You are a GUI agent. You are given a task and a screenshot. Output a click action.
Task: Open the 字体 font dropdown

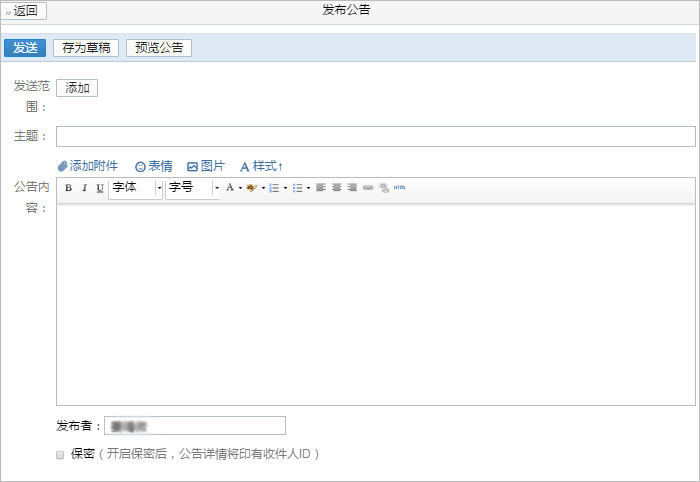135,188
